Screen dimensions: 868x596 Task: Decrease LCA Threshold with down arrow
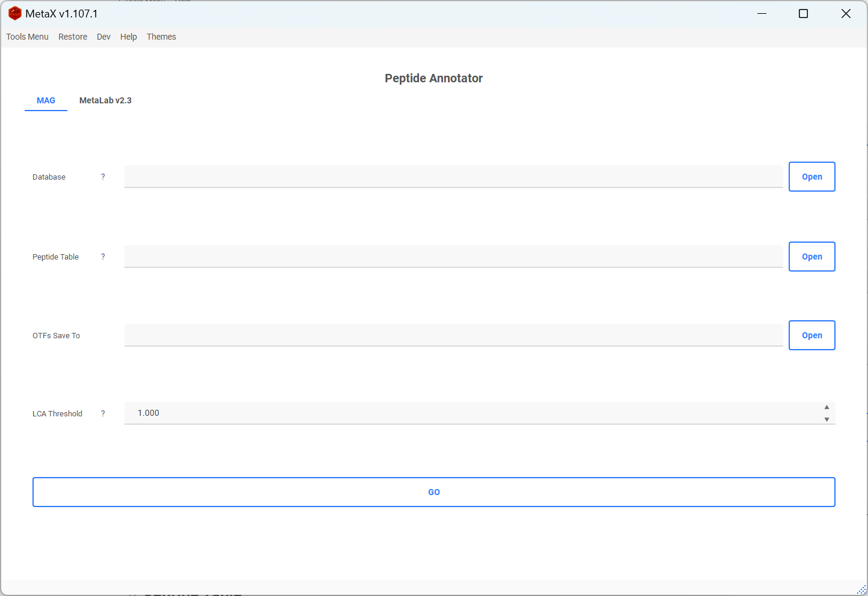[x=827, y=419]
